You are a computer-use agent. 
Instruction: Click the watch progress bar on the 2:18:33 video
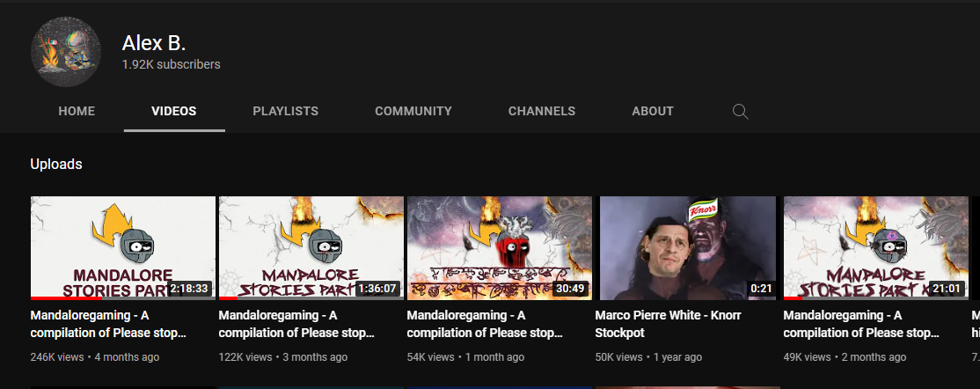[123, 298]
